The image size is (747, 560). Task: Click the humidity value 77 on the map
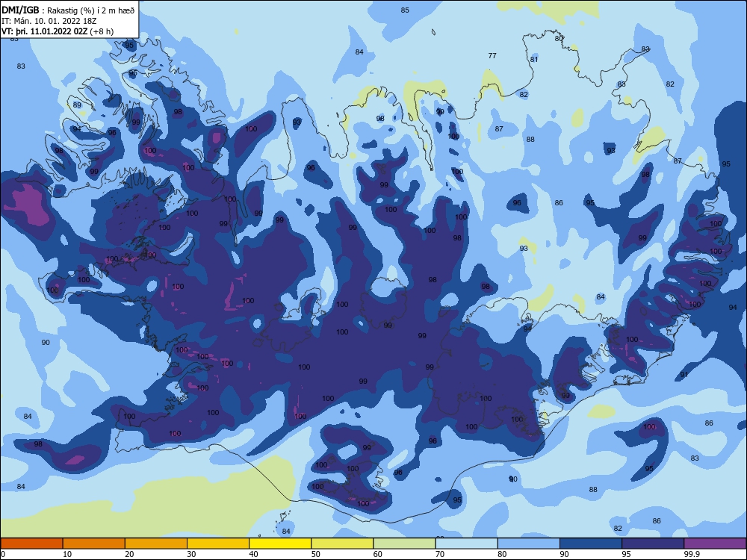[492, 56]
